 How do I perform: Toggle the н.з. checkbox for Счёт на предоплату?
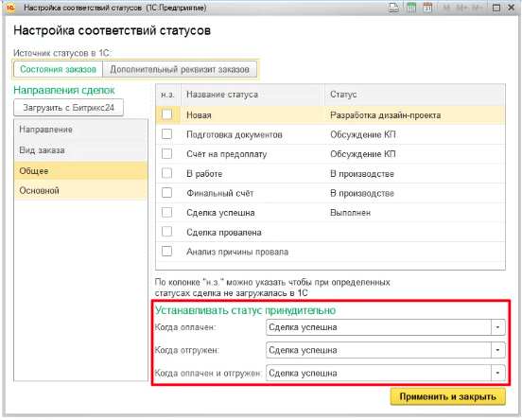166,154
